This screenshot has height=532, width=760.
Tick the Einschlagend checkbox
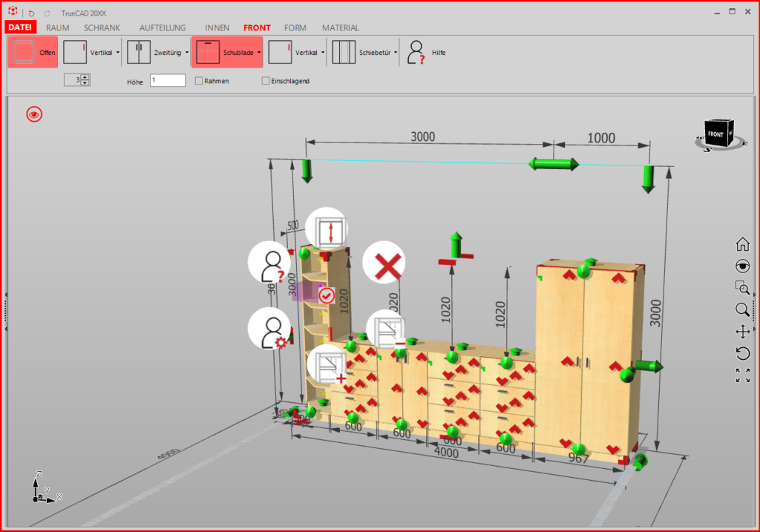[266, 81]
